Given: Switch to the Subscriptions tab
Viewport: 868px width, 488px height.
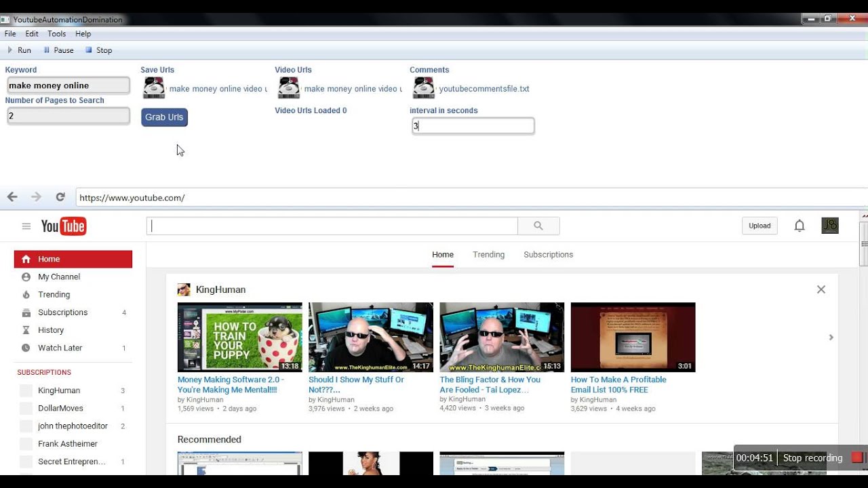Looking at the screenshot, I should (x=549, y=255).
